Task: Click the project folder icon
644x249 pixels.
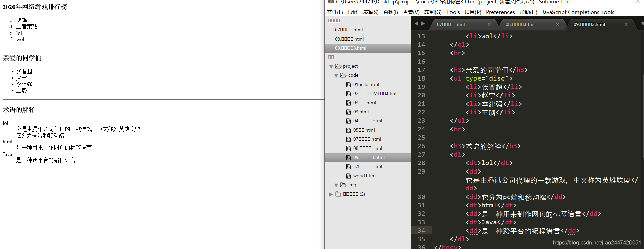Action: coord(338,66)
